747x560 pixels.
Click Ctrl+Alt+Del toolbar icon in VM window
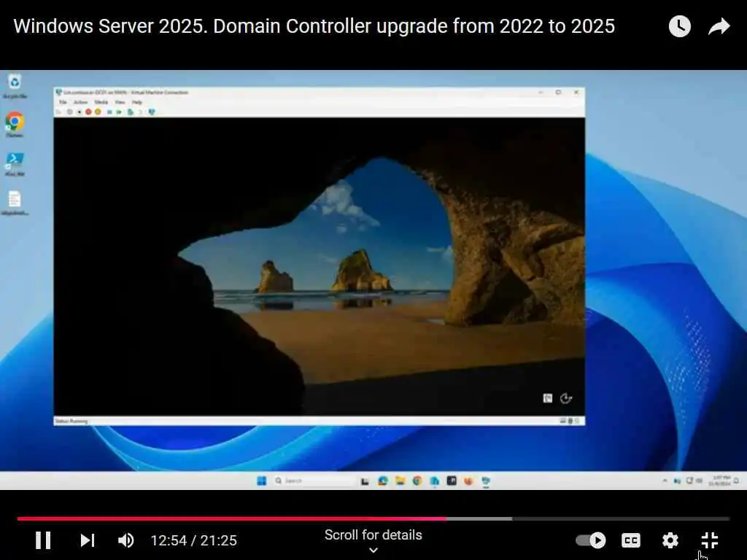58,112
